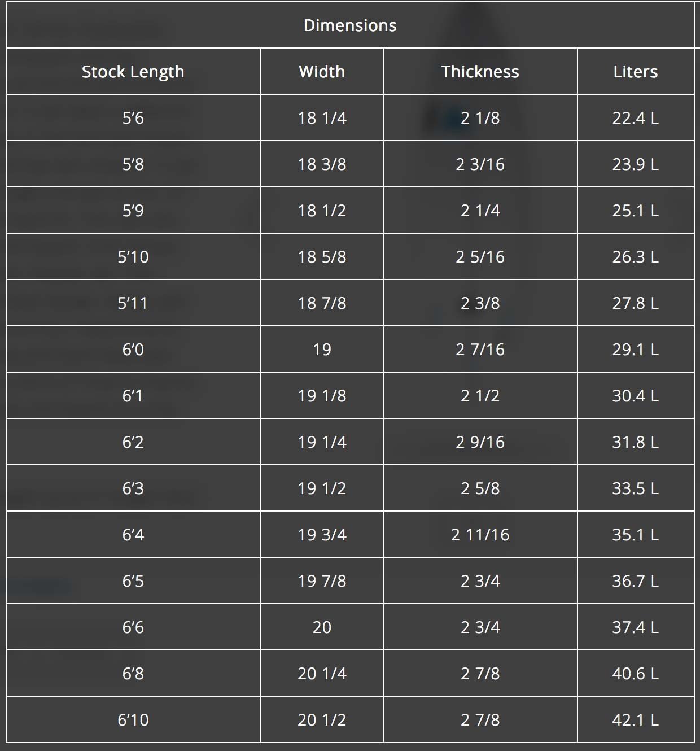
Task: Click the 2 1/4 thickness cell
Action: pyautogui.click(x=480, y=211)
